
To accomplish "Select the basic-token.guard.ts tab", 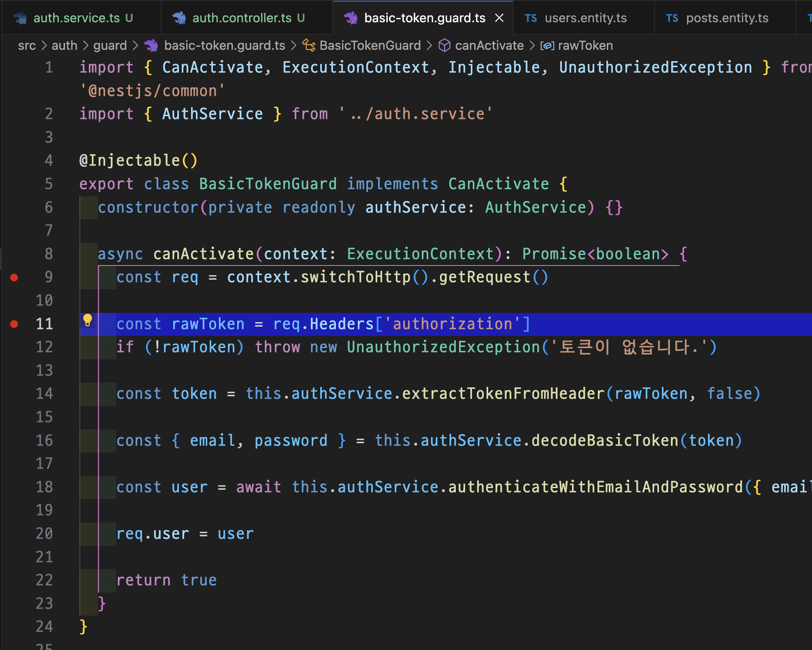I will pos(423,18).
